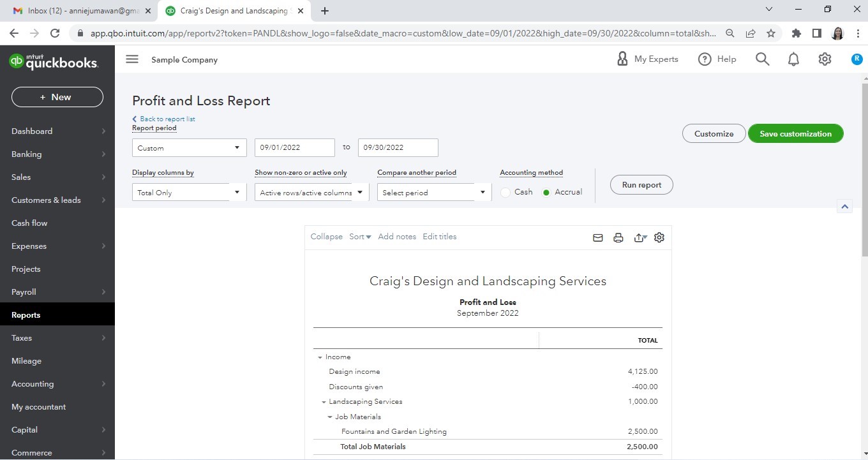Open the user profile R avatar

click(x=857, y=59)
